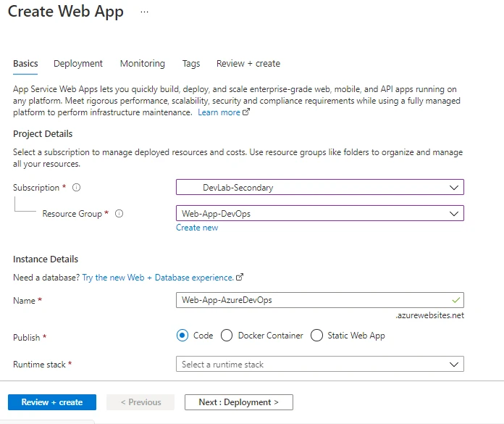The image size is (504, 424).
Task: Click the Next : Deployment button
Action: point(239,402)
